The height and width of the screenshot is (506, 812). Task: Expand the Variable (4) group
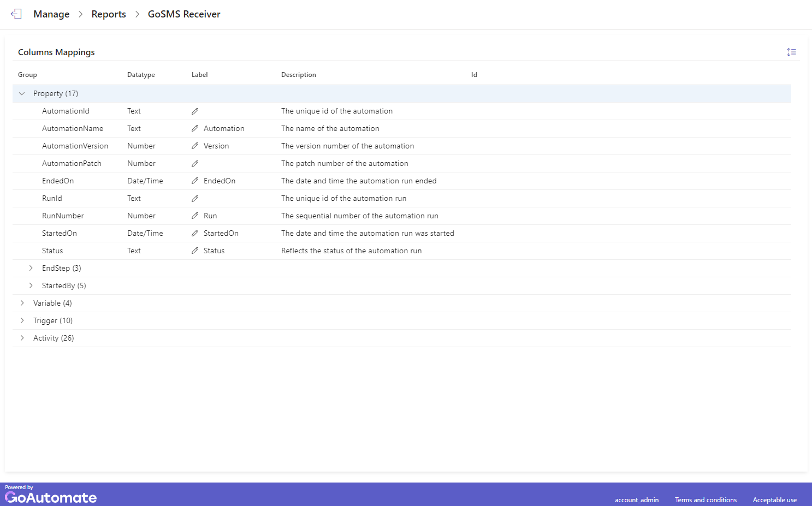click(22, 303)
